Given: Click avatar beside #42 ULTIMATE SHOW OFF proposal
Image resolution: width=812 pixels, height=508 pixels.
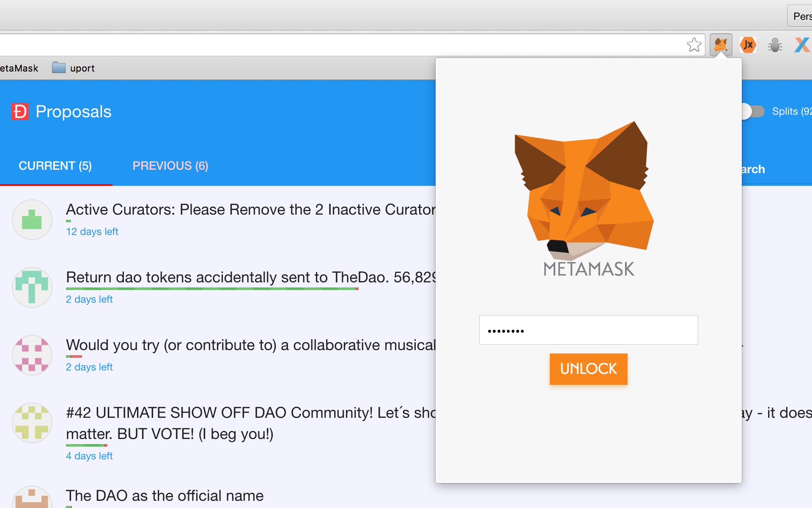Looking at the screenshot, I should point(32,423).
